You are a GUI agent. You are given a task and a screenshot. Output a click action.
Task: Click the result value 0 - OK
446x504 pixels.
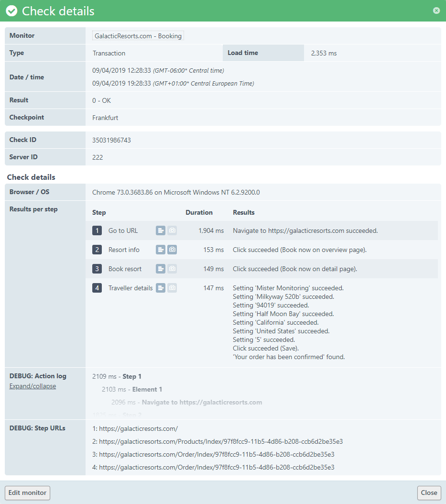101,100
